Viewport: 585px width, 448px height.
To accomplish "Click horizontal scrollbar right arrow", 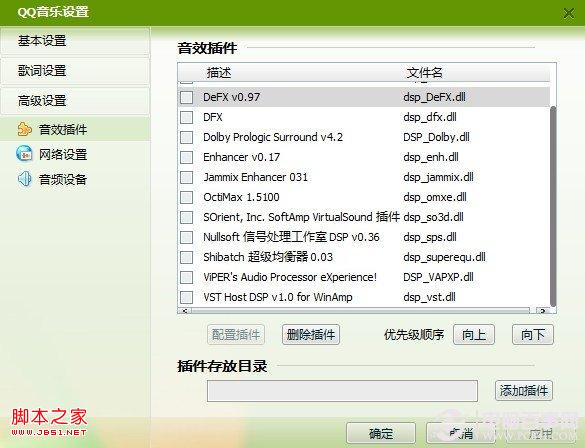I will pos(543,311).
